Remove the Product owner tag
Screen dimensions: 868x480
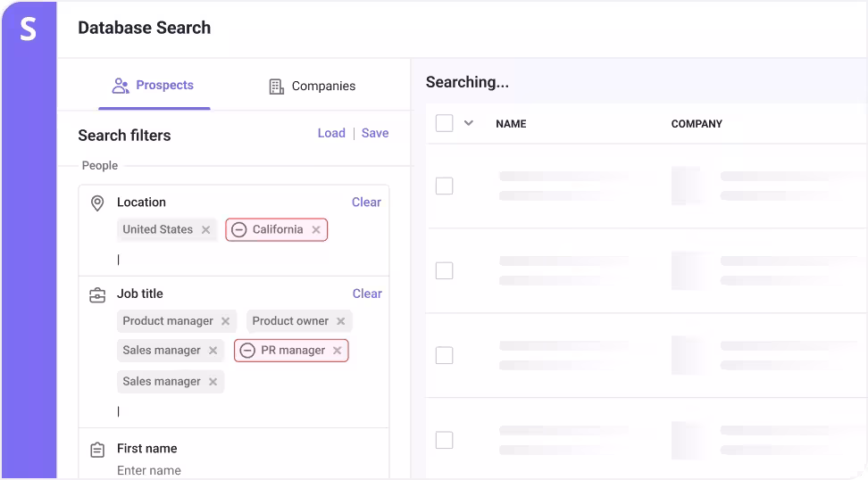click(x=340, y=321)
